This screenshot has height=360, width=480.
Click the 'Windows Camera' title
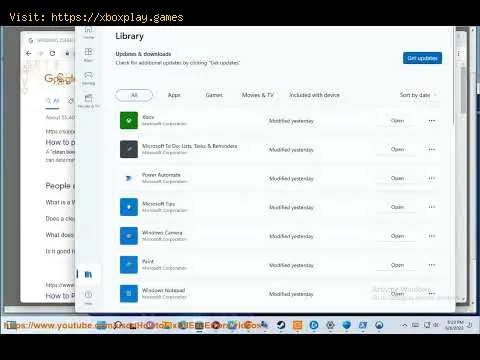(x=162, y=233)
